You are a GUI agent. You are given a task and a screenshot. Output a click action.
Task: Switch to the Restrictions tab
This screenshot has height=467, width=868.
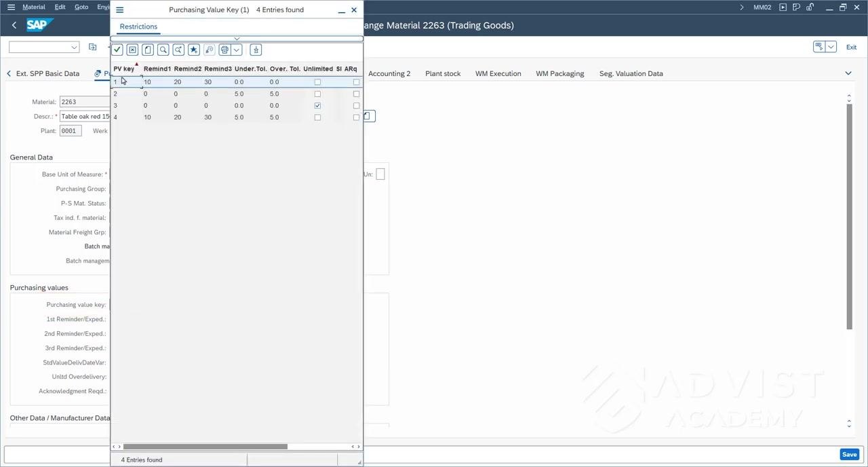pyautogui.click(x=138, y=26)
